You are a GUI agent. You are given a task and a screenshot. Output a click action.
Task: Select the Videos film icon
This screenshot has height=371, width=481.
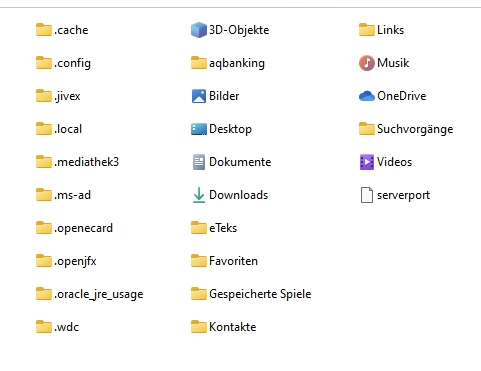pos(367,162)
